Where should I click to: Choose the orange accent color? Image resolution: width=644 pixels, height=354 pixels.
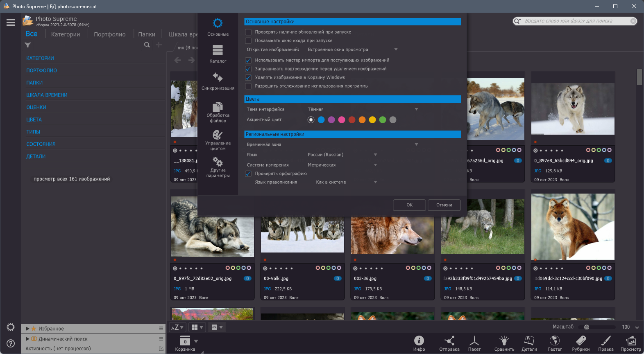click(x=362, y=120)
